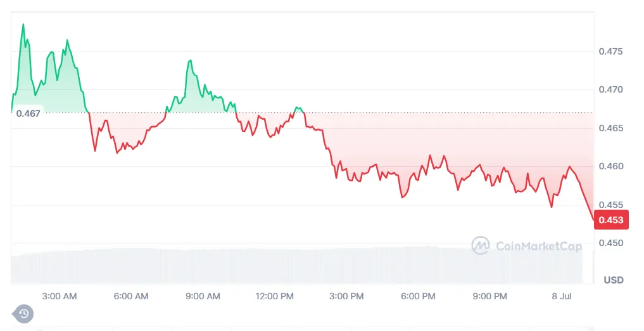The width and height of the screenshot is (644, 331).
Task: Select the 0.460 price axis label
Action: tap(610, 166)
